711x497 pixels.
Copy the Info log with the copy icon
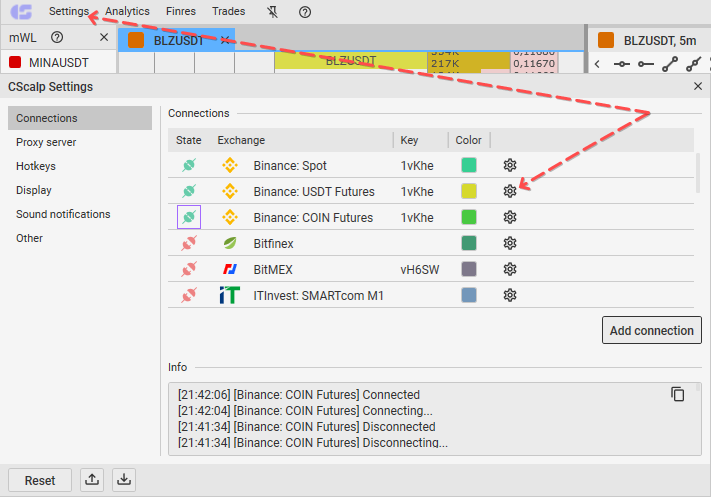tap(677, 394)
